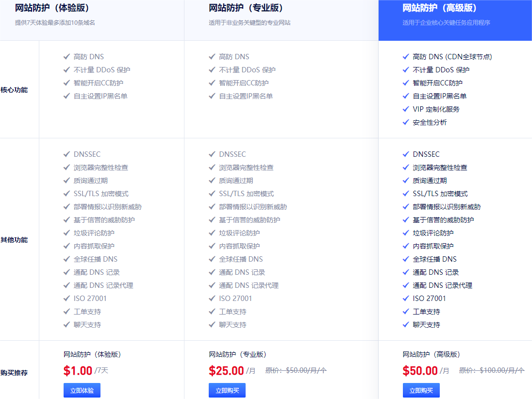Click the checkmark beside 专业版 聊天支持

(x=212, y=325)
